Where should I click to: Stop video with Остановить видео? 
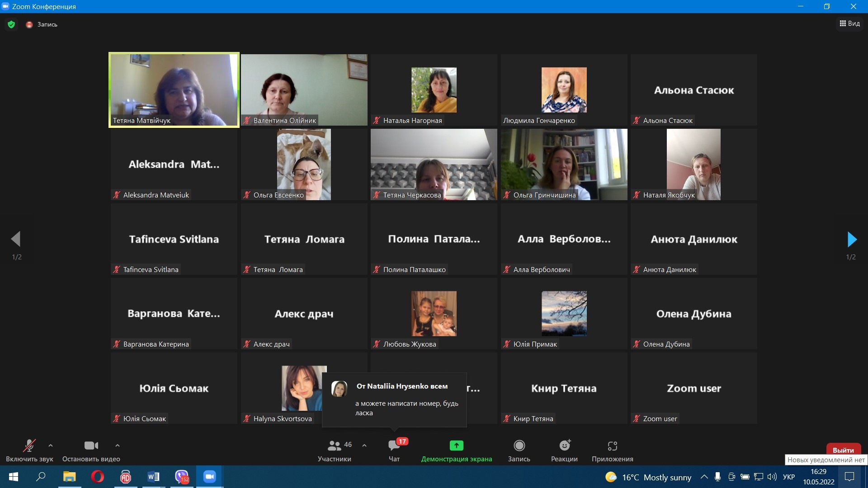click(x=91, y=446)
